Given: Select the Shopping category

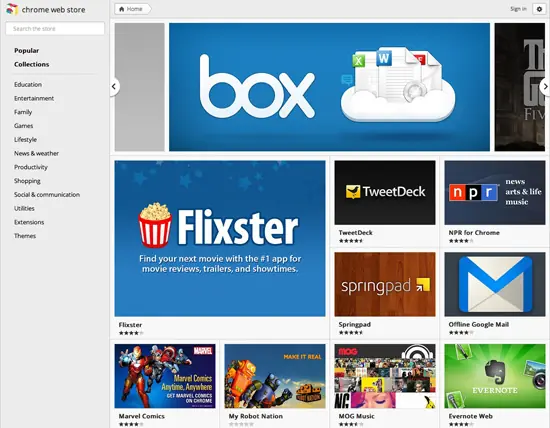Looking at the screenshot, I should coord(27,181).
